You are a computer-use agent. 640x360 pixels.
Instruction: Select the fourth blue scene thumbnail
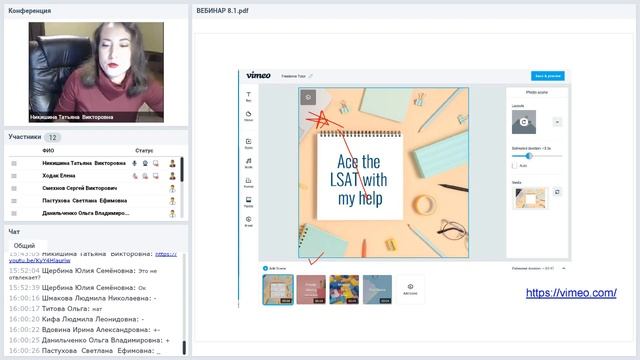coord(377,289)
